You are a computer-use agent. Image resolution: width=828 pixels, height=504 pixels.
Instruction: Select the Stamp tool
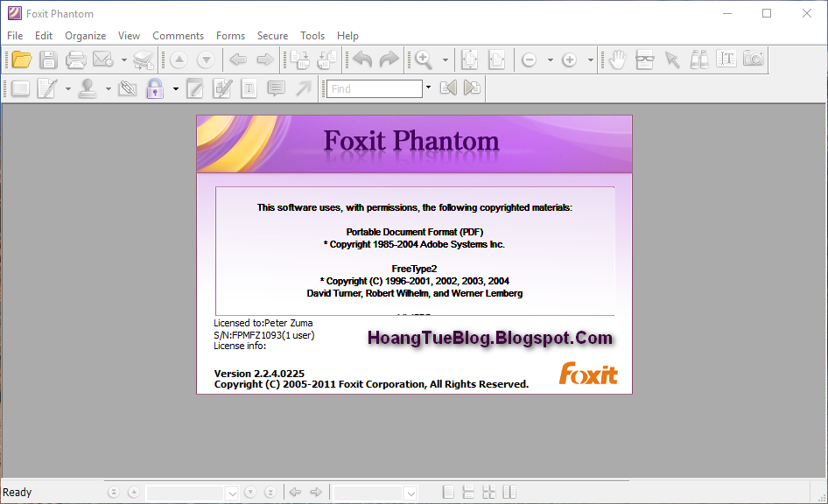click(89, 87)
